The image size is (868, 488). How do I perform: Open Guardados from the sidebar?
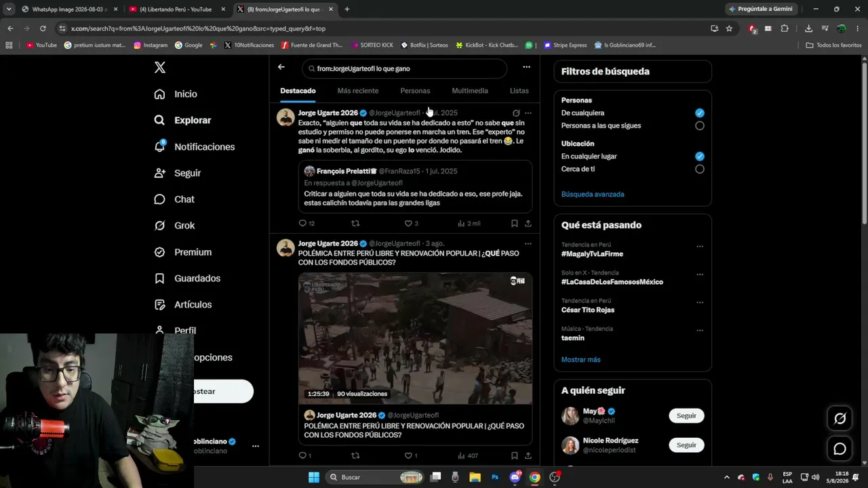click(x=187, y=279)
